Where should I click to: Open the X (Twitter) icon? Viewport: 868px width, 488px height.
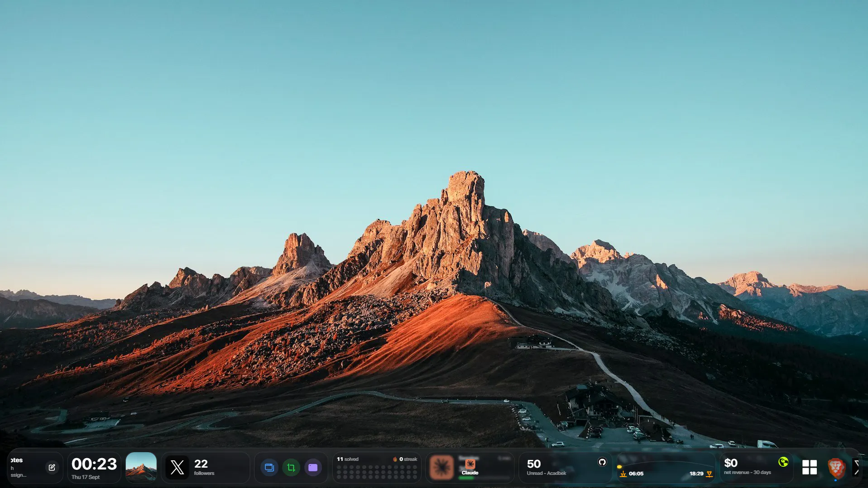(177, 467)
